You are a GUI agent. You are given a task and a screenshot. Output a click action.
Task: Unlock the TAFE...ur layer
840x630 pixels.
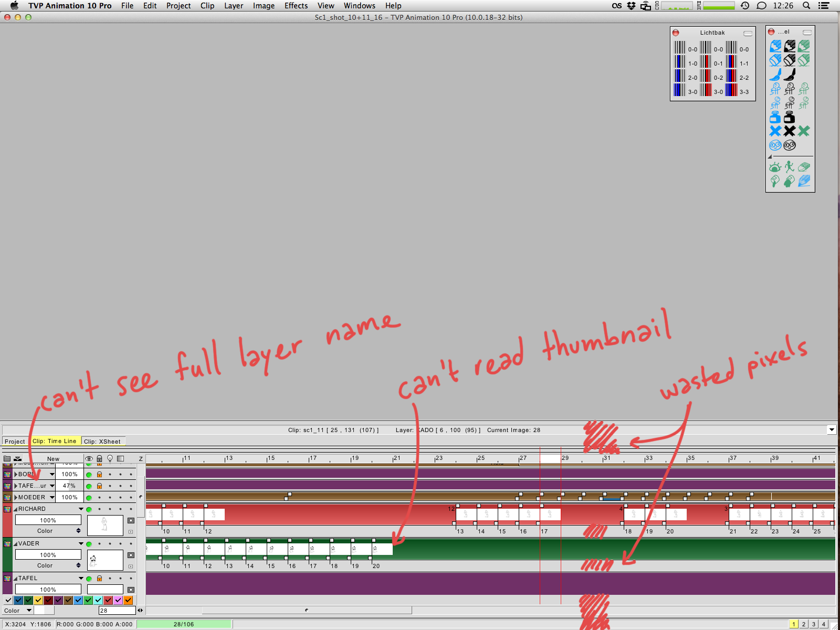pyautogui.click(x=99, y=486)
